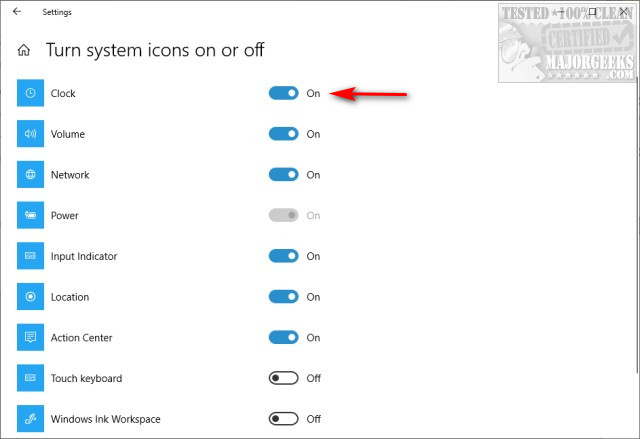Click the Network globe icon tile
Screen dimensions: 640x439
(x=30, y=175)
